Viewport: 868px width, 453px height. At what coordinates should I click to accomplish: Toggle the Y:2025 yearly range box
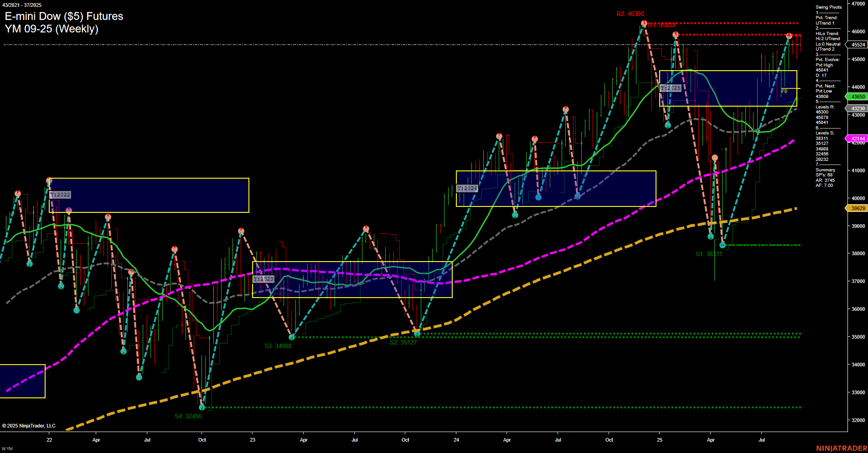pos(670,88)
